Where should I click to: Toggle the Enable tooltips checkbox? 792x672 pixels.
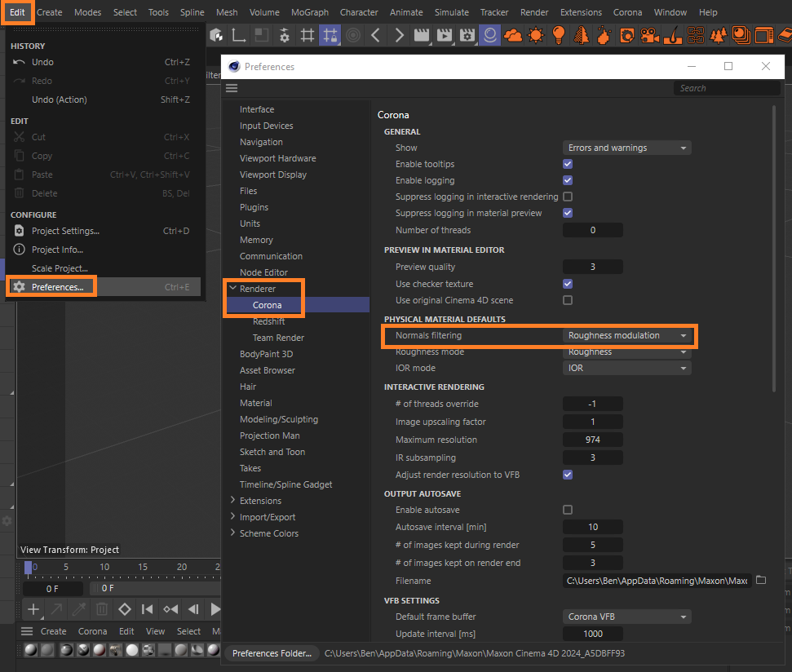click(568, 164)
